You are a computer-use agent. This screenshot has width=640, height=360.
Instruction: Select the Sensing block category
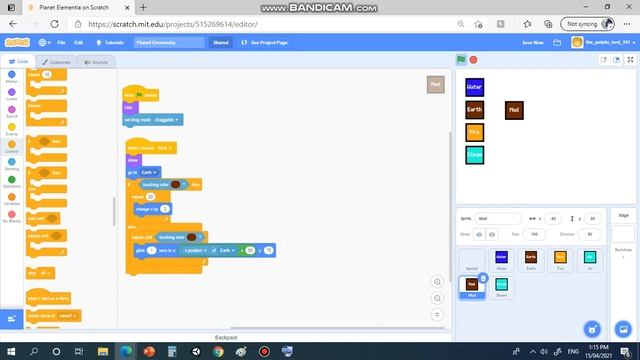(11, 164)
